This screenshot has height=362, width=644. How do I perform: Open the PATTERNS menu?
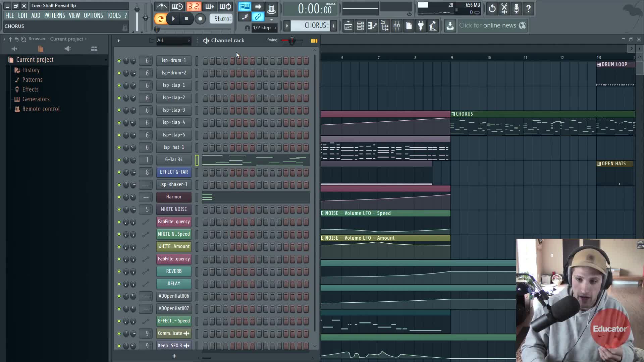point(54,15)
